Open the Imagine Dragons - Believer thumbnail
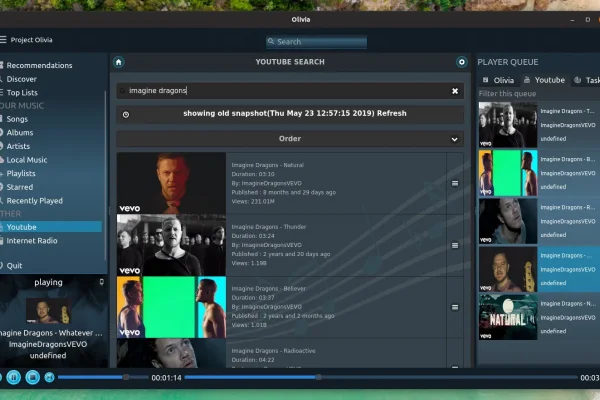Screen dimensions: 600x400 tap(171, 307)
